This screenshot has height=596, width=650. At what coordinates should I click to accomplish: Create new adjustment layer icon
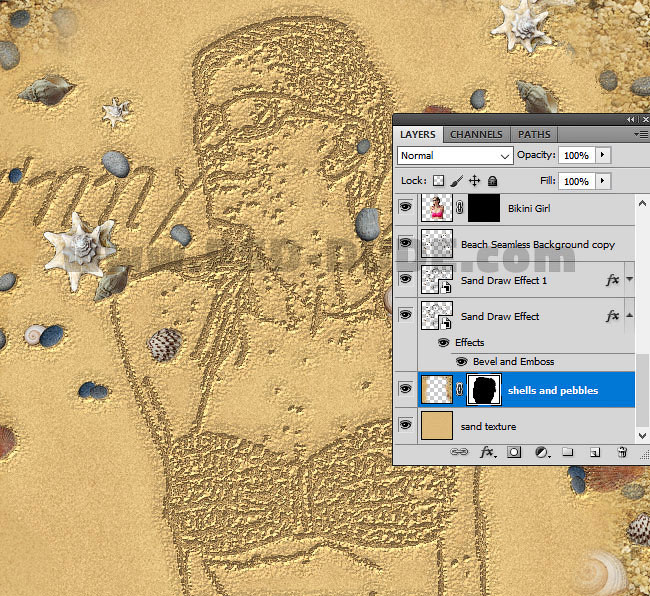(x=542, y=452)
